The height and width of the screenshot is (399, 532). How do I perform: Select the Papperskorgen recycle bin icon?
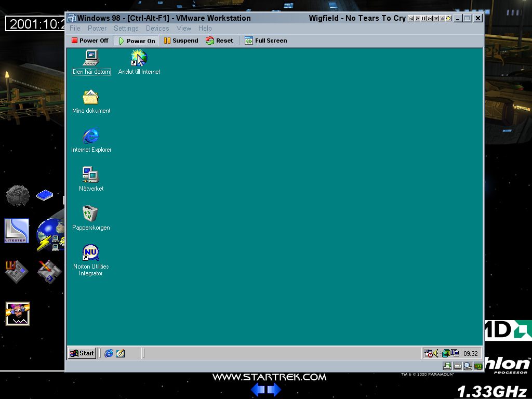click(x=91, y=219)
